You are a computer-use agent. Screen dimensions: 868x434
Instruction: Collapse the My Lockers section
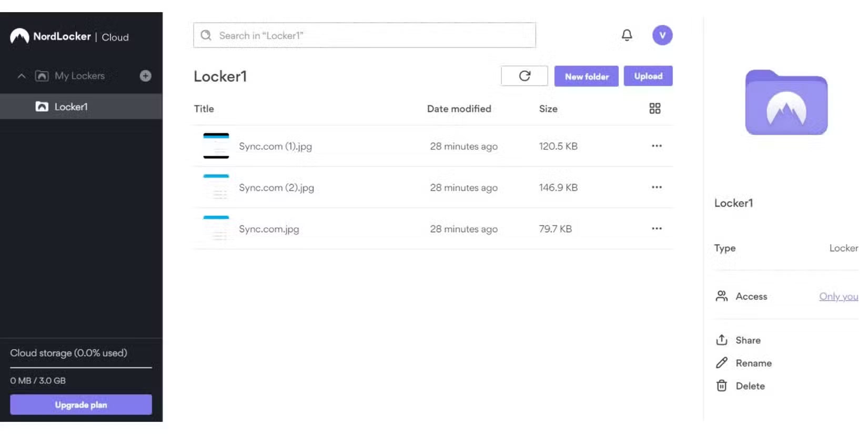22,76
